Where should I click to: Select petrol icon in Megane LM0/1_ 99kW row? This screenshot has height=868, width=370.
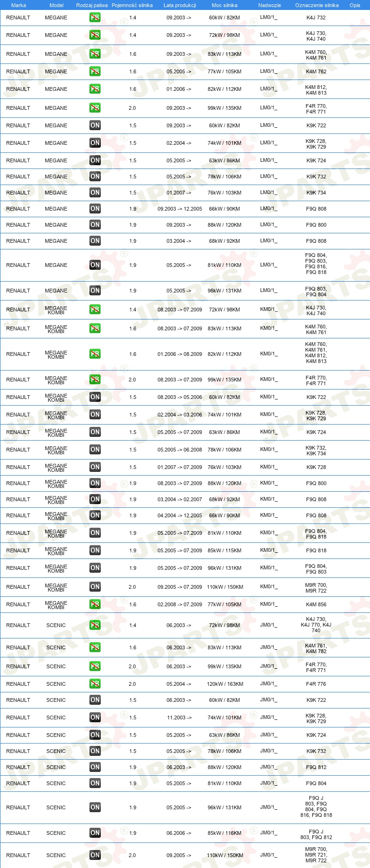[95, 108]
